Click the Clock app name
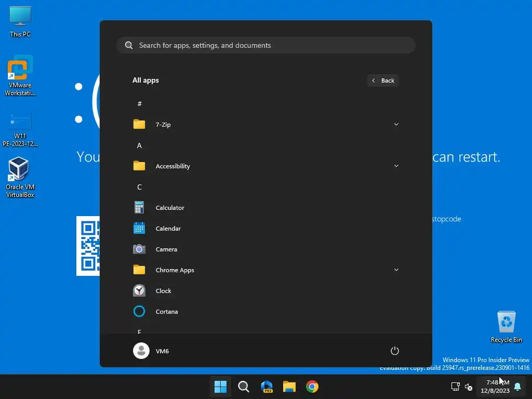 pos(163,291)
